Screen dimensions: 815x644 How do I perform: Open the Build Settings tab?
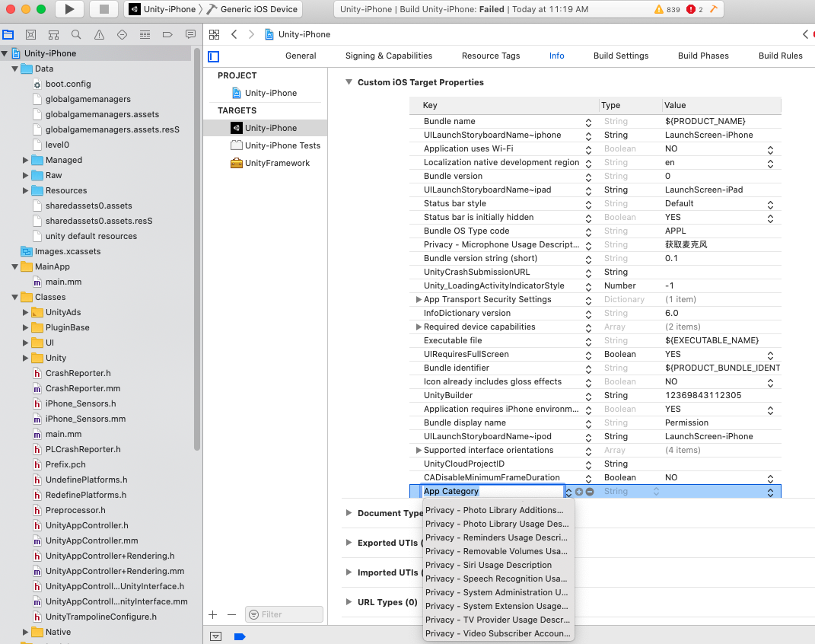(621, 56)
